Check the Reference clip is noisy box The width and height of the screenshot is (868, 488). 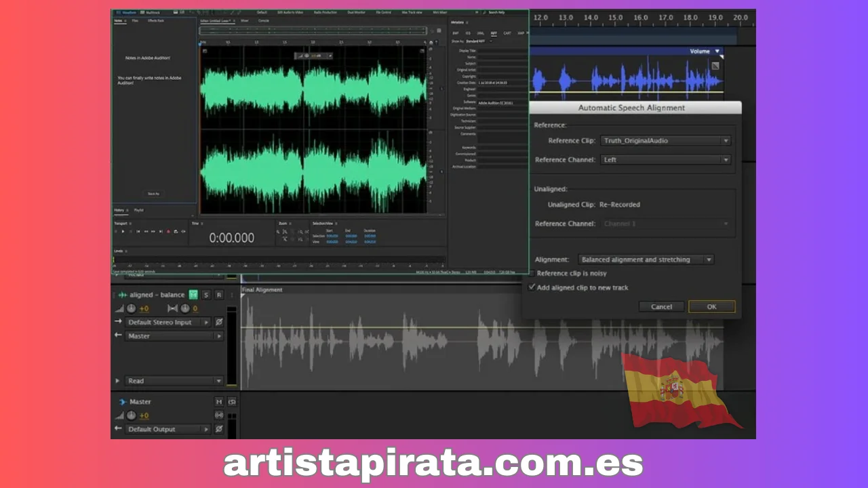(532, 273)
